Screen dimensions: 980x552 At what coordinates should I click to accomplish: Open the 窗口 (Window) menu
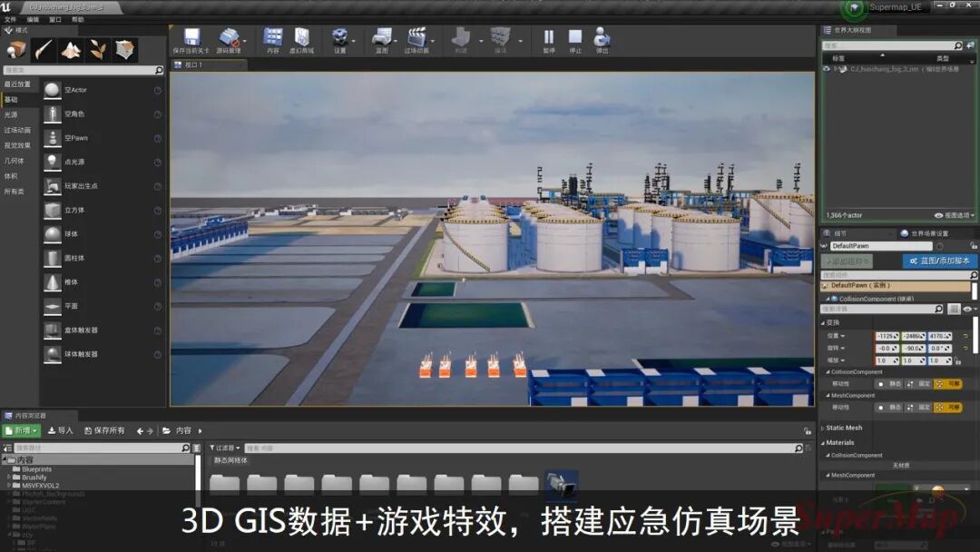point(55,19)
